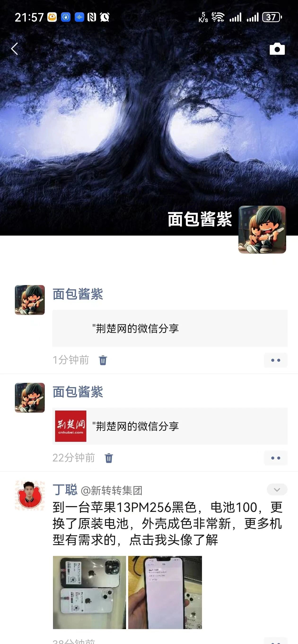Screen dimensions: 298x644
Task: Tap the back arrow icon
Action: tap(14, 49)
